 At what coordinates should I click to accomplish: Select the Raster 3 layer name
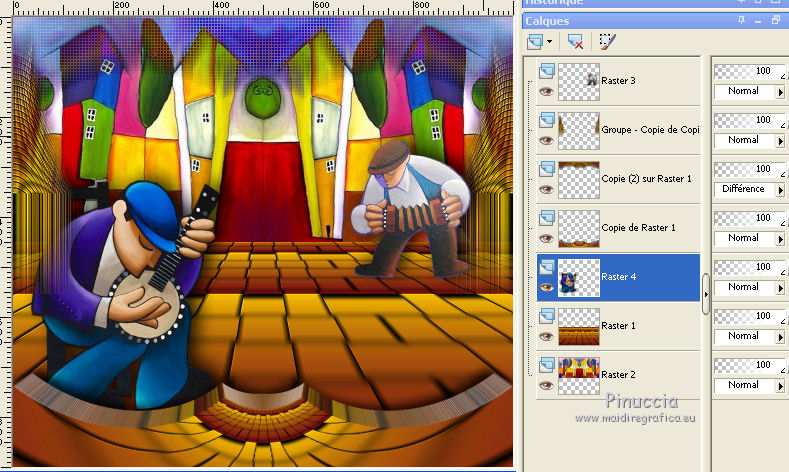tap(618, 81)
